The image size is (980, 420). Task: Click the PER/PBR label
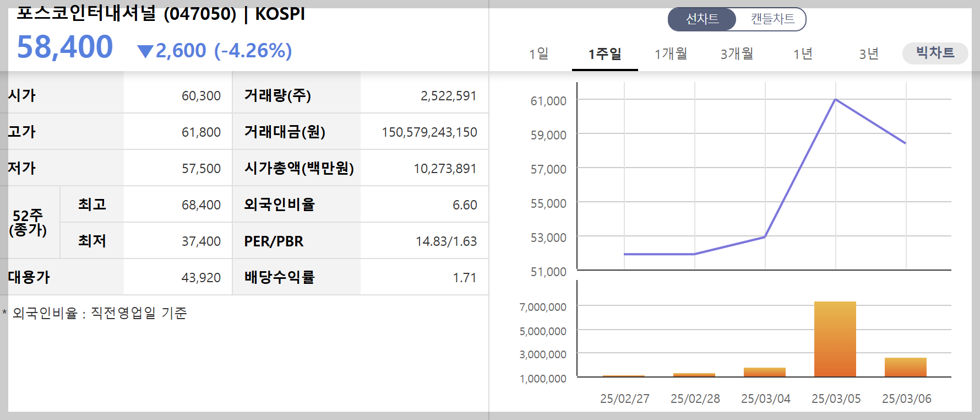(274, 241)
